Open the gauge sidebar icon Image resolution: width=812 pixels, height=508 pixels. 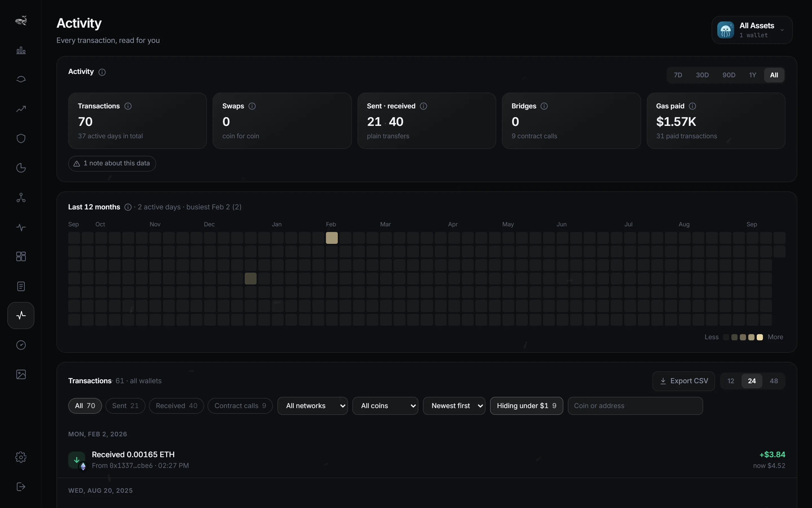click(21, 345)
